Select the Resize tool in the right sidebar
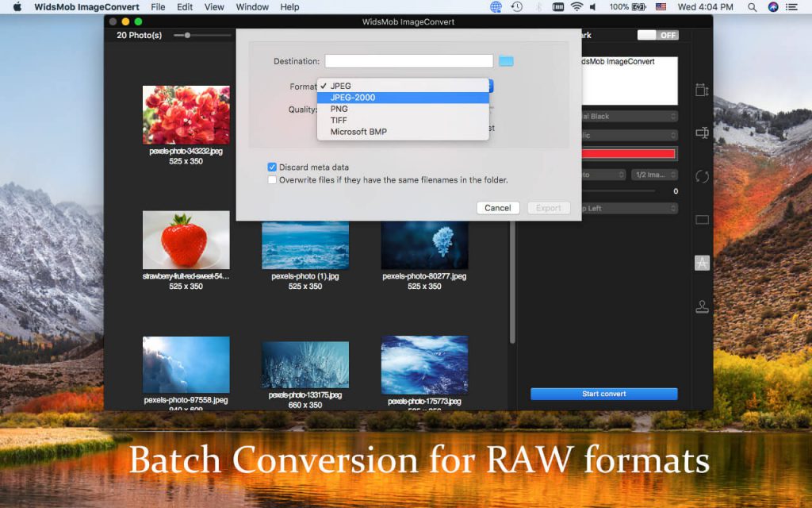Screen dimensions: 812x508 point(701,89)
